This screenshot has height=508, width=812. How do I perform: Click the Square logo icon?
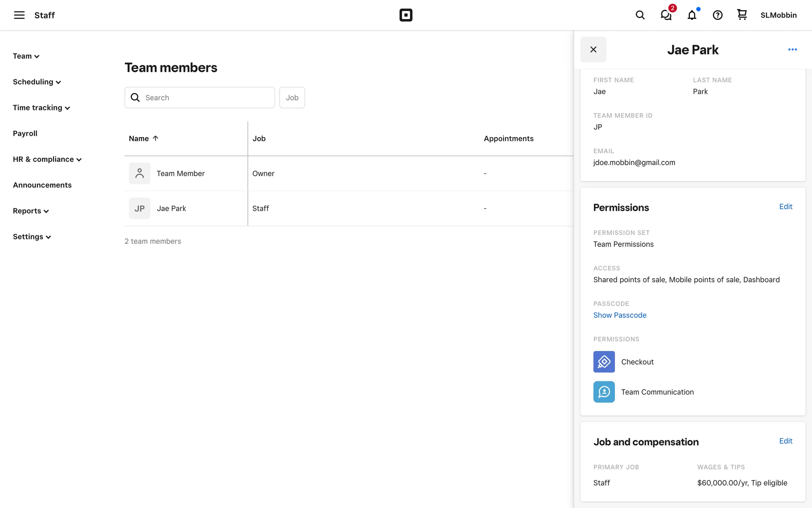tap(406, 15)
